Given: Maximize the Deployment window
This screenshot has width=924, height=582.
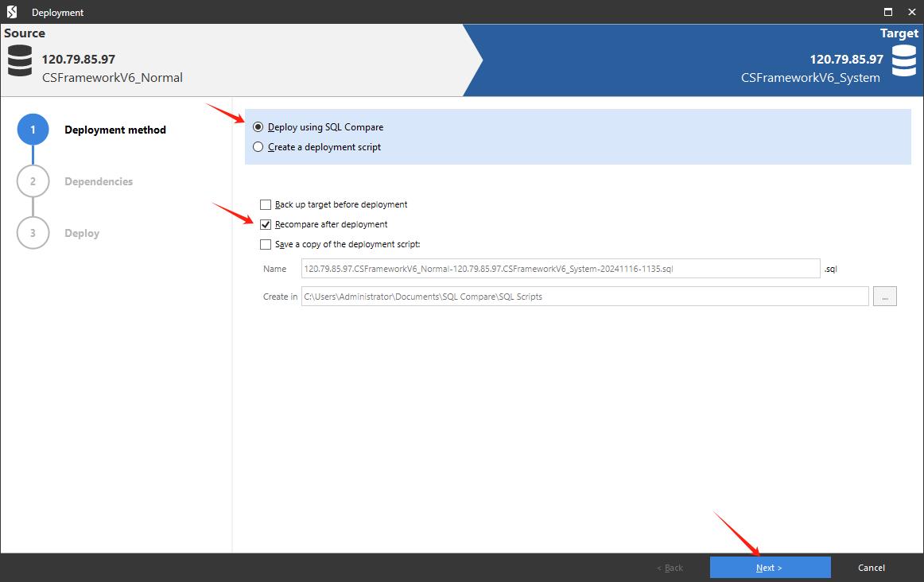Looking at the screenshot, I should 887,12.
